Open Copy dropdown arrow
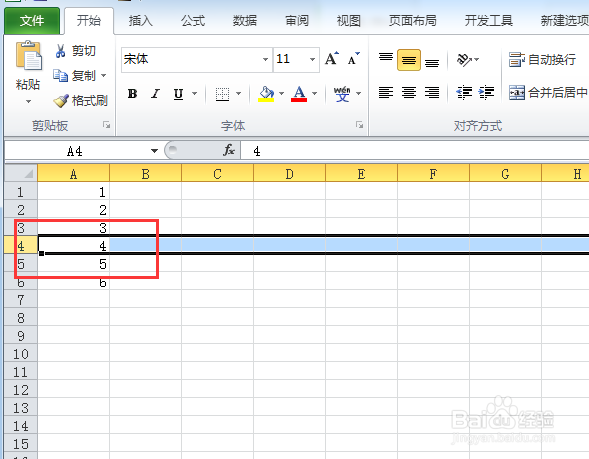Image resolution: width=589 pixels, height=459 pixels. [104, 75]
